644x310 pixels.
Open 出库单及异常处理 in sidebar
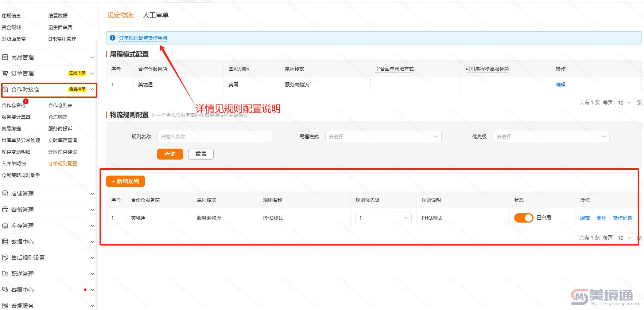(21, 140)
